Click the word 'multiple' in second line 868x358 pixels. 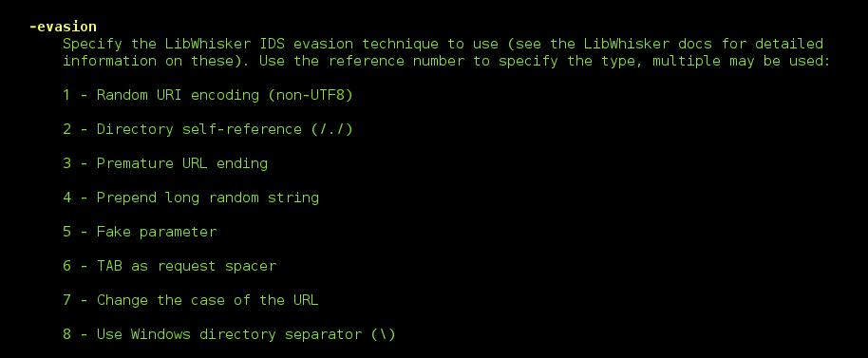pos(687,61)
